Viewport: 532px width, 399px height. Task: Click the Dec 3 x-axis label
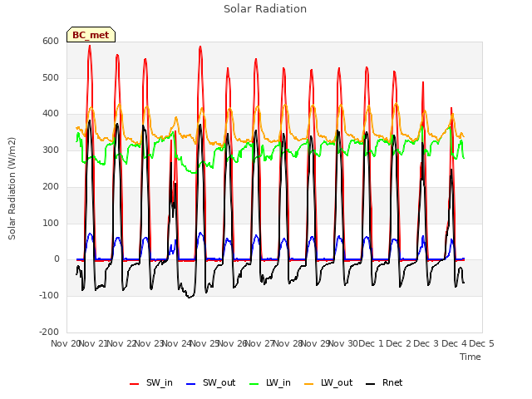[x=426, y=343]
